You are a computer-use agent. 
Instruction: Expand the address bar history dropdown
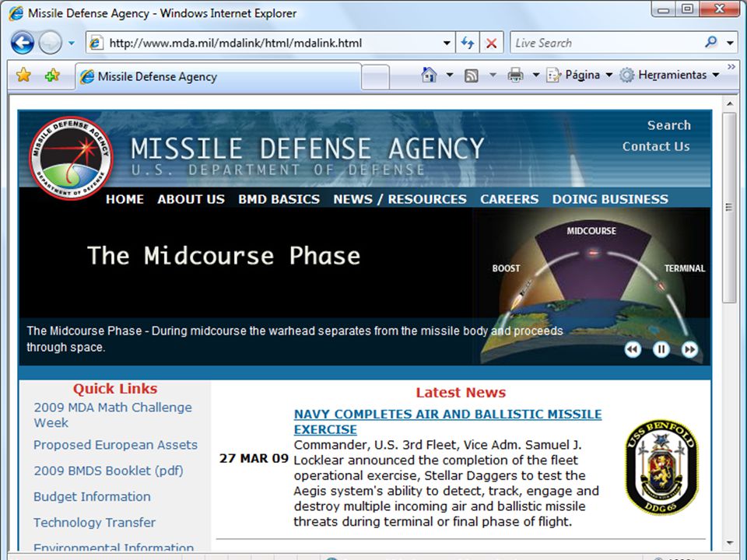point(447,44)
